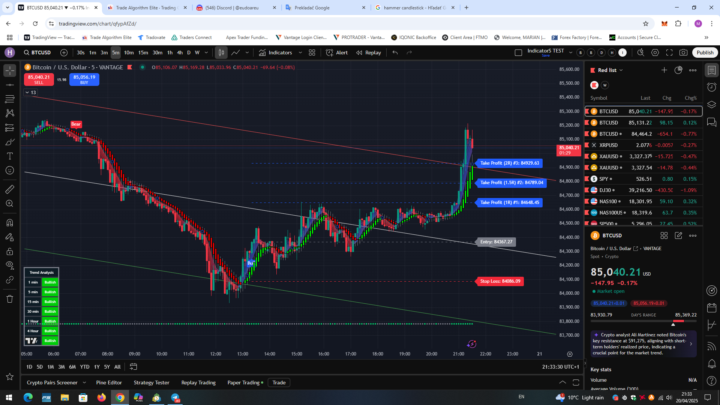Select the crosshair cursor tool

pos(10,70)
